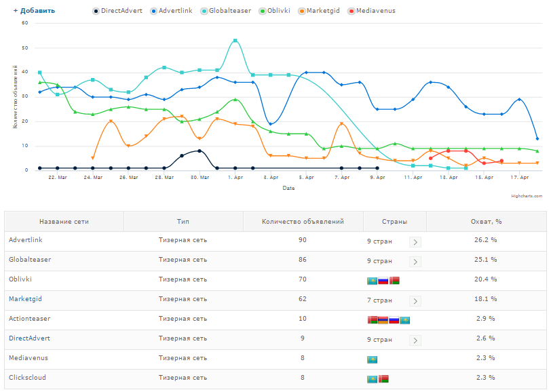The height and width of the screenshot is (392, 551).
Task: Select the Clickscloud network name
Action: click(27, 378)
